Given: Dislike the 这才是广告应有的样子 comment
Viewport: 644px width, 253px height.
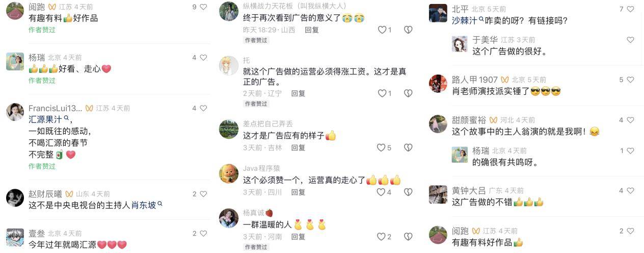Looking at the screenshot, I should [408, 148].
